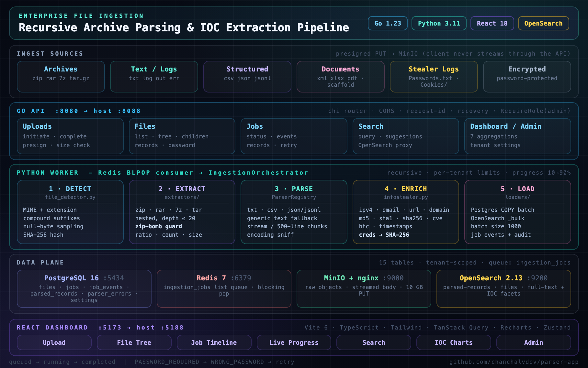The image size is (588, 368).
Task: Click the 'ratio · count · size' text
Action: point(169,235)
